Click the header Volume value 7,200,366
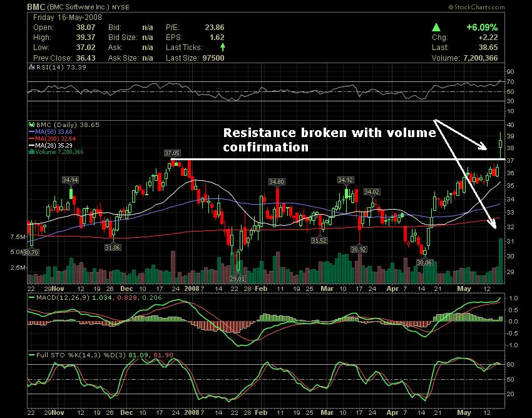532x418 pixels. pyautogui.click(x=481, y=58)
